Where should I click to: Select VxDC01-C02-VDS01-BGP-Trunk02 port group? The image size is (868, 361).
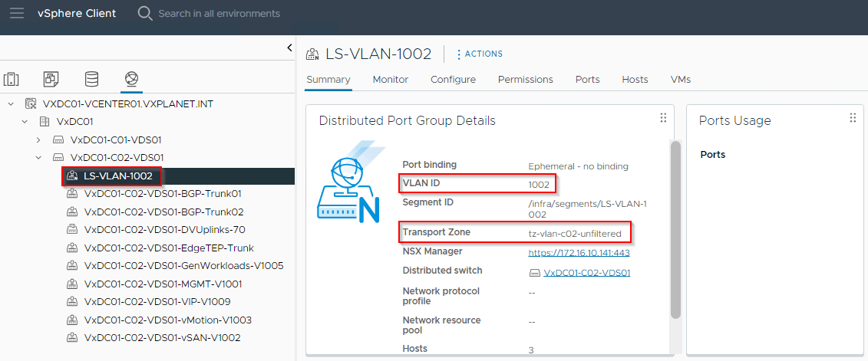point(164,212)
